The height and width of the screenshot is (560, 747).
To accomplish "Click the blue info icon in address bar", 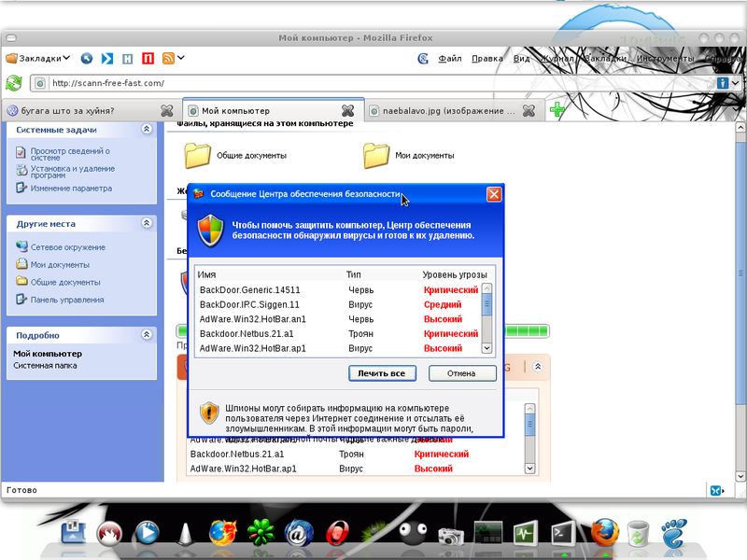I will pyautogui.click(x=723, y=83).
